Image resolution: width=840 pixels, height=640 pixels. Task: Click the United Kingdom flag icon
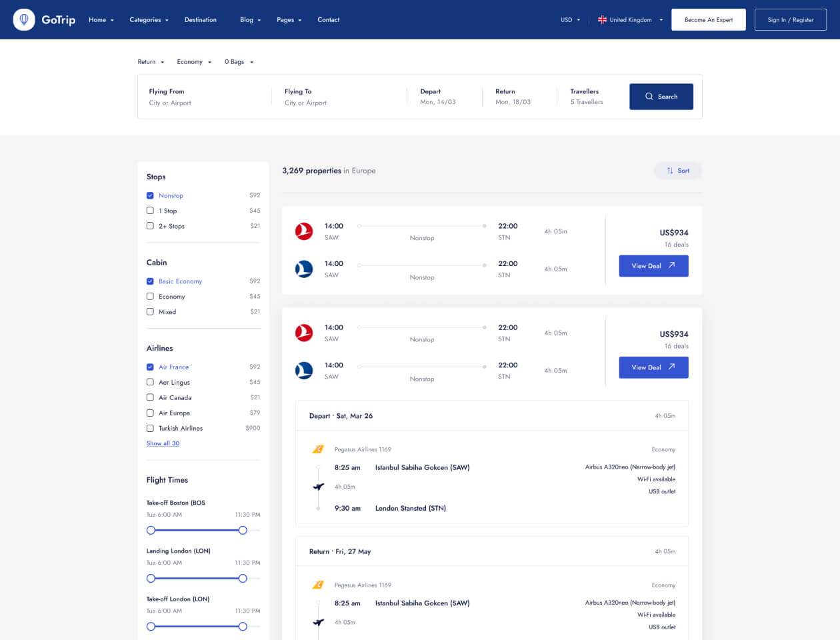602,20
